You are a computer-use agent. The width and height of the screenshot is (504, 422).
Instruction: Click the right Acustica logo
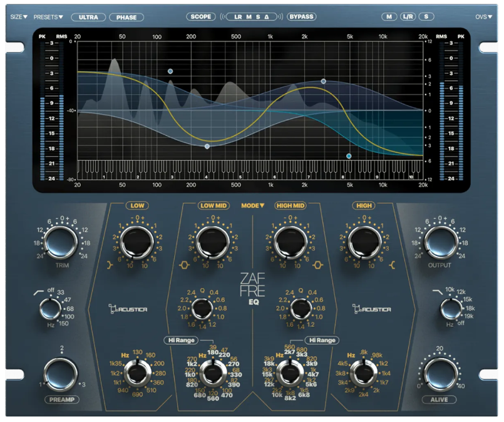coord(371,309)
